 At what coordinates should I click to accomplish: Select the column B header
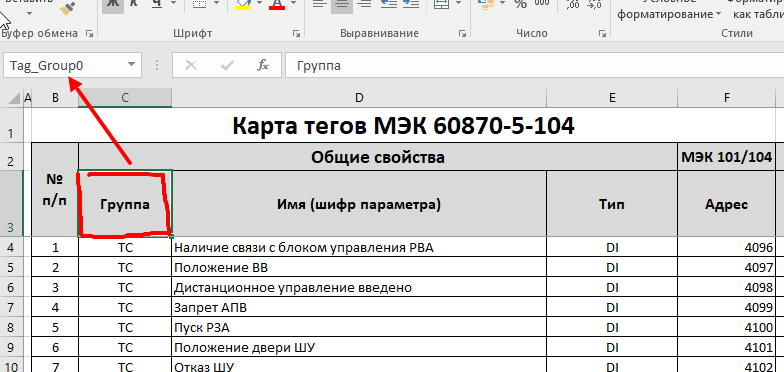(x=55, y=98)
